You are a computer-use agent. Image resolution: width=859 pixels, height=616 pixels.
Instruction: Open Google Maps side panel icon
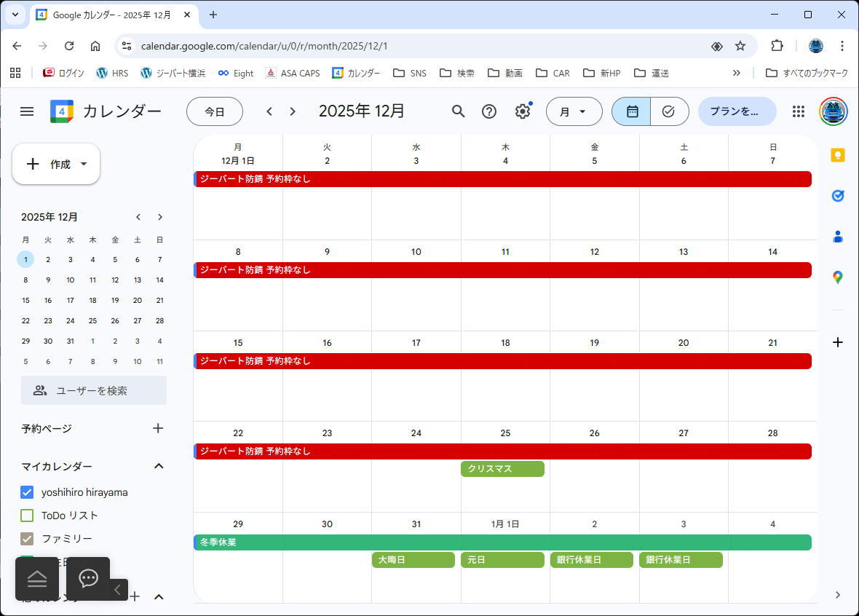(838, 277)
